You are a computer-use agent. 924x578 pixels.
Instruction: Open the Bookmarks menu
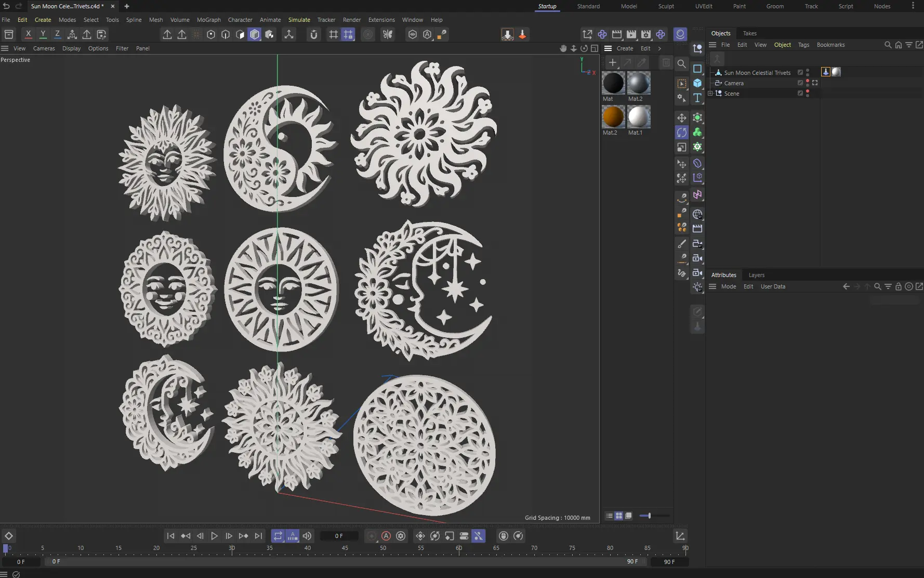[x=830, y=45]
